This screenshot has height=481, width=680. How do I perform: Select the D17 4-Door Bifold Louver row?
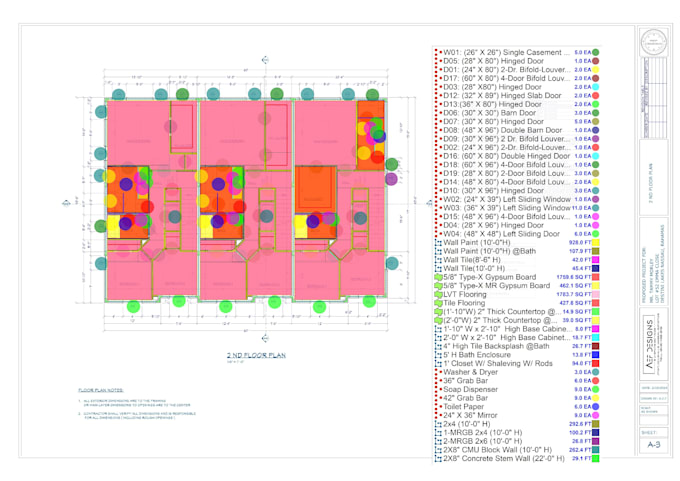coord(517,79)
